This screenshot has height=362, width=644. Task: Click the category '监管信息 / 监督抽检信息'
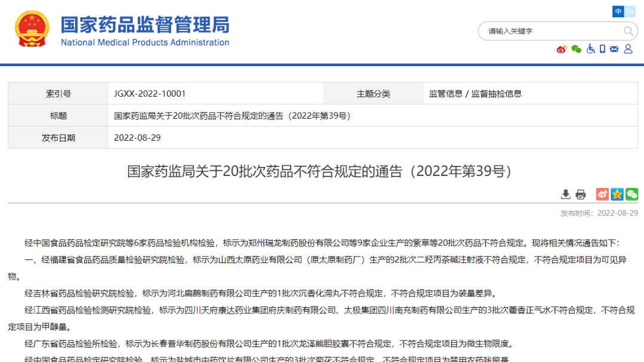click(475, 94)
